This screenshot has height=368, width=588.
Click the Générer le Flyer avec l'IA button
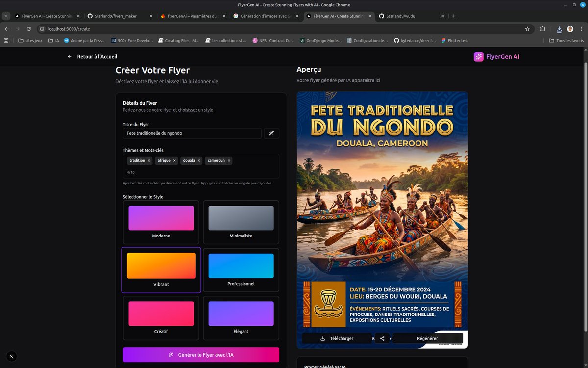tap(201, 354)
